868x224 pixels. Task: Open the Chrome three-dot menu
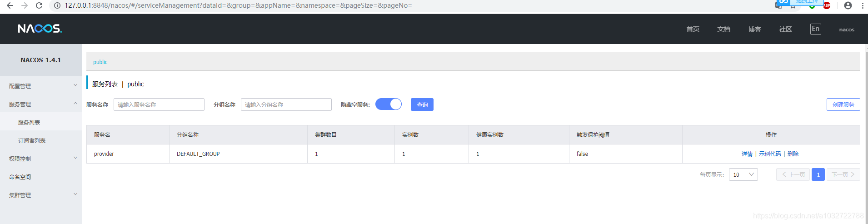(x=863, y=5)
